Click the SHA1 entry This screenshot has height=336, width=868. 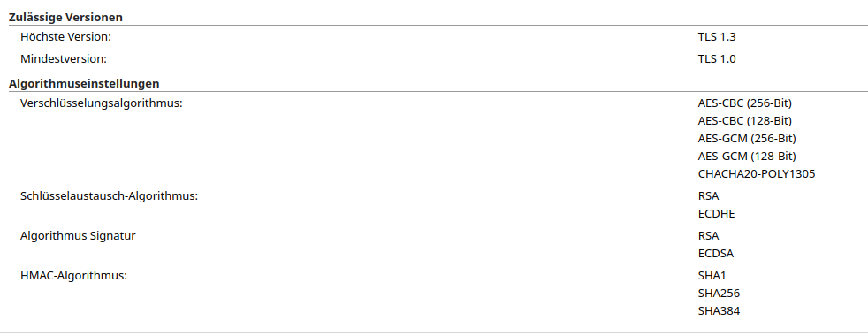[712, 276]
